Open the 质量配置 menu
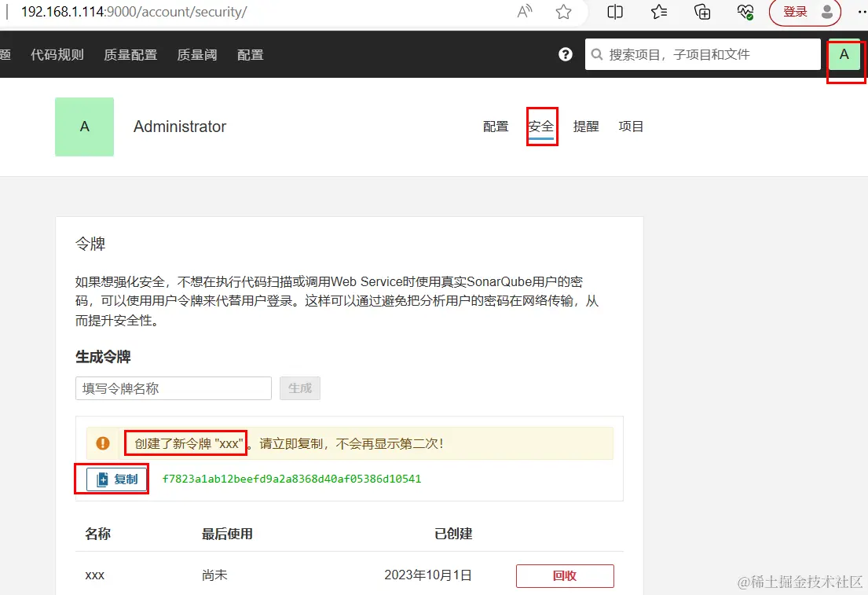868x595 pixels. 130,55
